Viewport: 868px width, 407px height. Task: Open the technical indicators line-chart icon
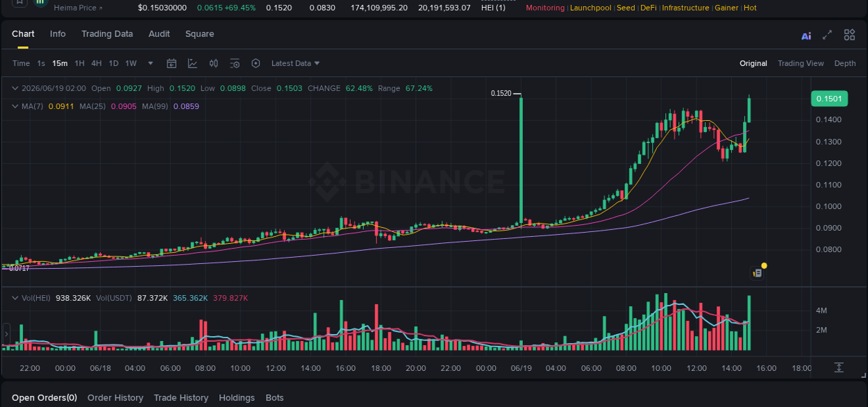pyautogui.click(x=192, y=63)
